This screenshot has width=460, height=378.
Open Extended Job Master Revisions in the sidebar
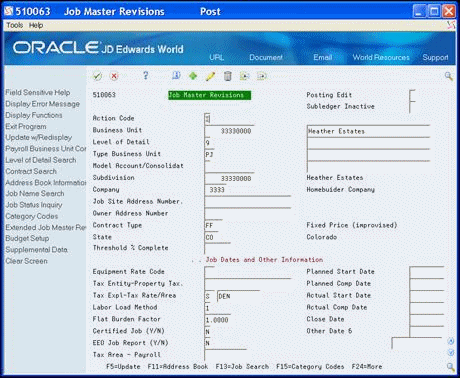[46, 227]
